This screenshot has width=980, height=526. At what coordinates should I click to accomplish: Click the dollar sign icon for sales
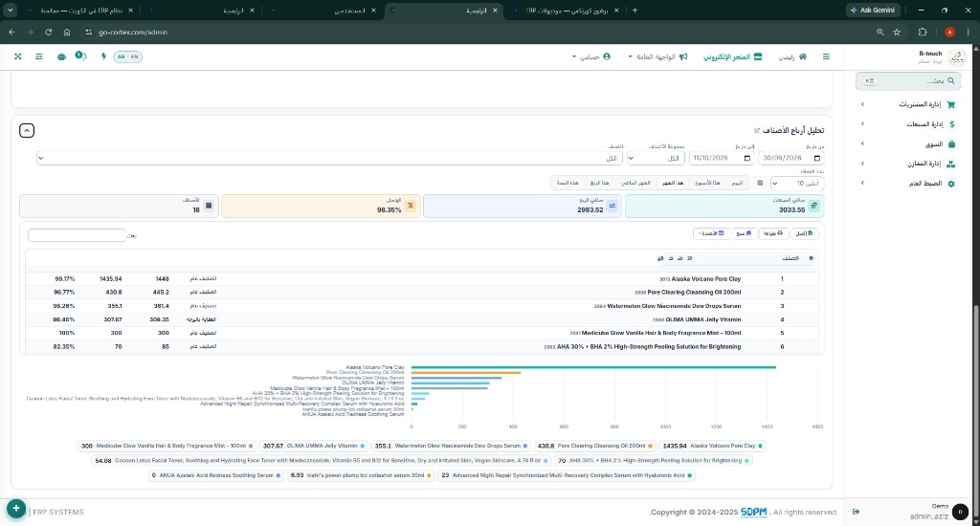pos(952,124)
